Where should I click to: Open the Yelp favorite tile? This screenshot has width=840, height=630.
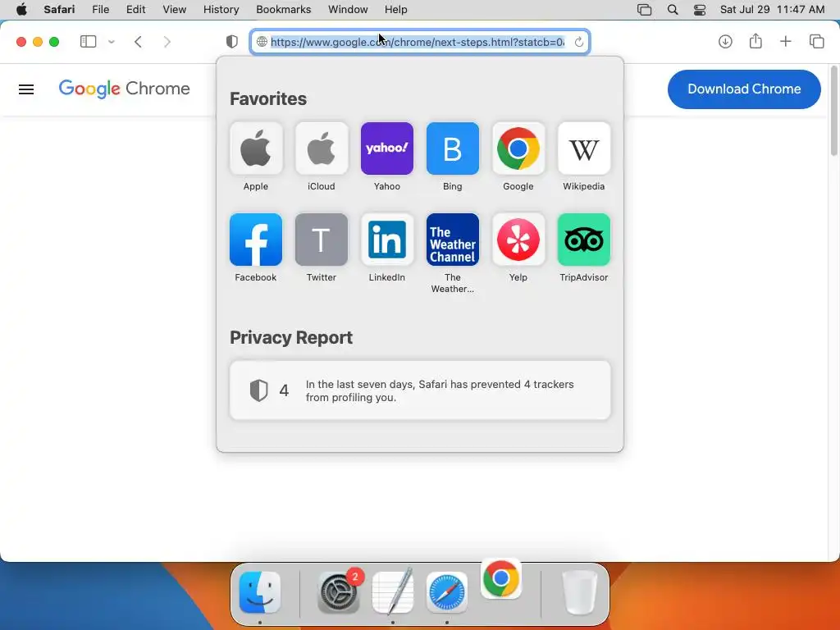click(x=518, y=240)
